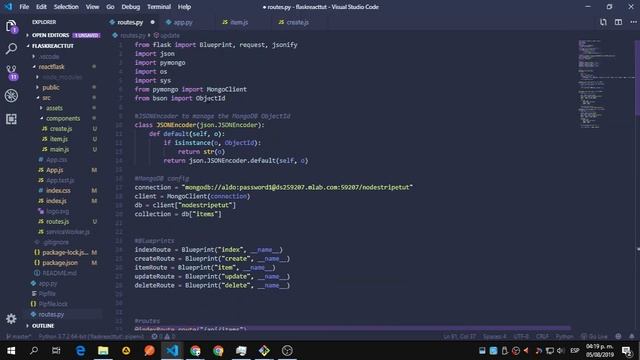Open the File menu
This screenshot has height=360, width=640.
click(x=24, y=7)
